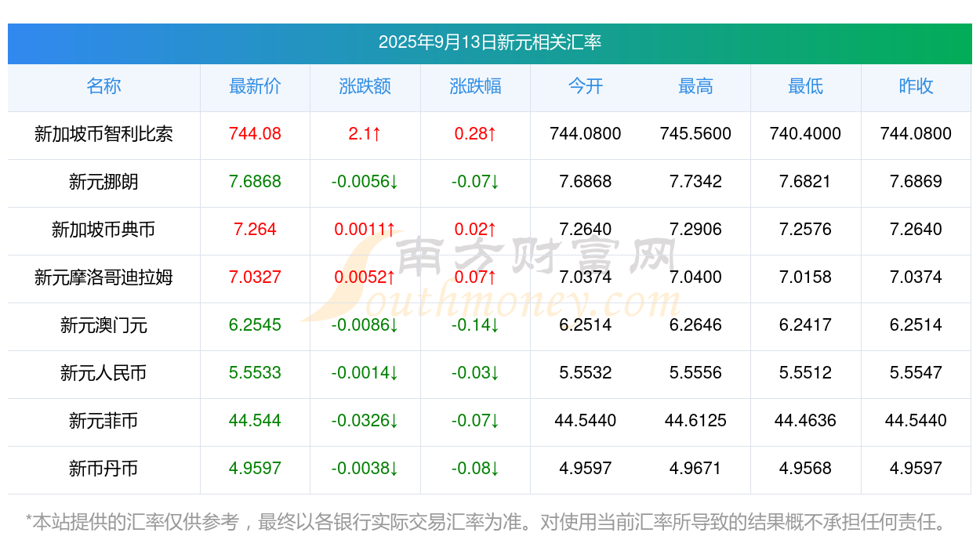Click change amount 0.0052↑
The height and width of the screenshot is (547, 980).
point(365,277)
